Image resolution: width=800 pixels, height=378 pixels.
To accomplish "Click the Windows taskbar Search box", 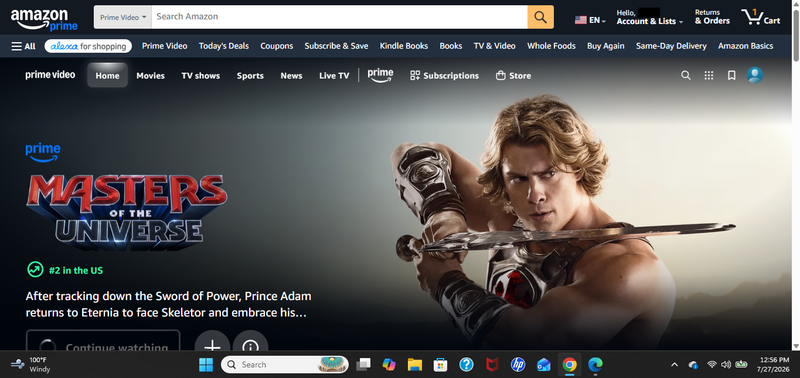I will point(285,364).
